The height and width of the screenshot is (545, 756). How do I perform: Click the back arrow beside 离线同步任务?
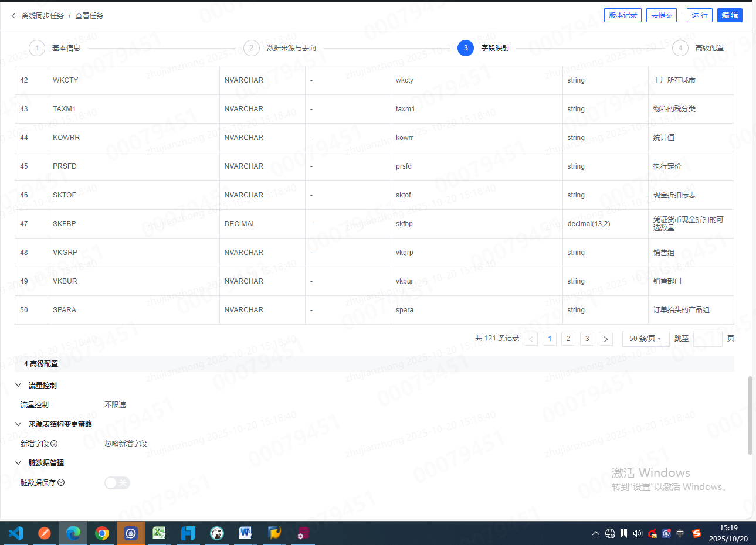point(13,16)
